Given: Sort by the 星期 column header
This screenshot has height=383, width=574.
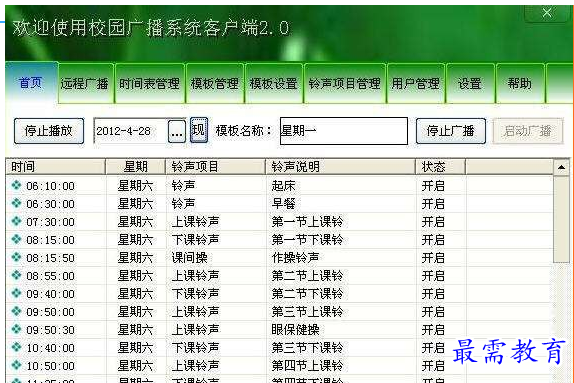Looking at the screenshot, I should pyautogui.click(x=135, y=167).
